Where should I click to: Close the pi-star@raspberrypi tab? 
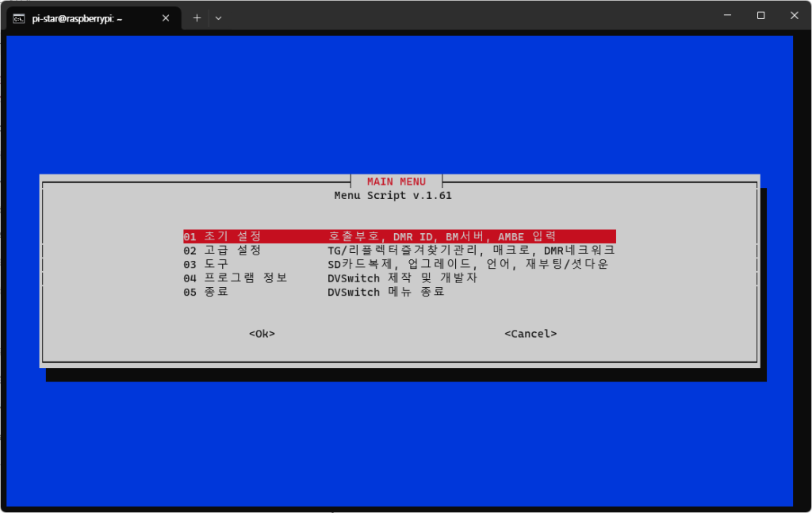(166, 18)
